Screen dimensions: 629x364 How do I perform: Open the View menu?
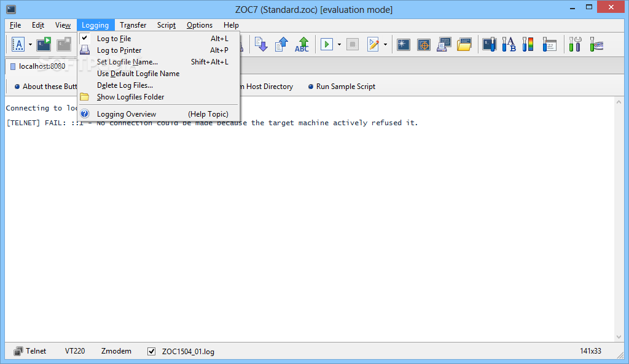tap(63, 25)
